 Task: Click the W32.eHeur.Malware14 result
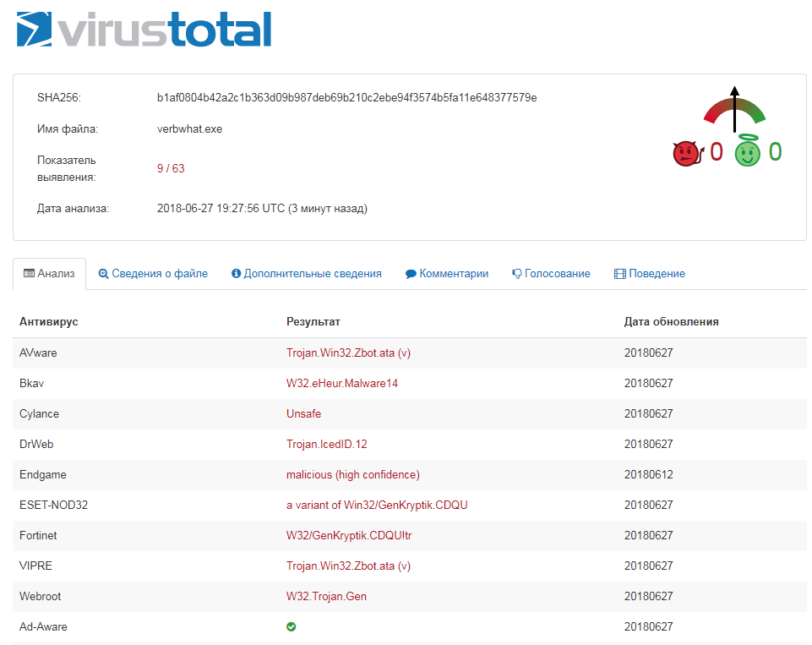point(342,384)
